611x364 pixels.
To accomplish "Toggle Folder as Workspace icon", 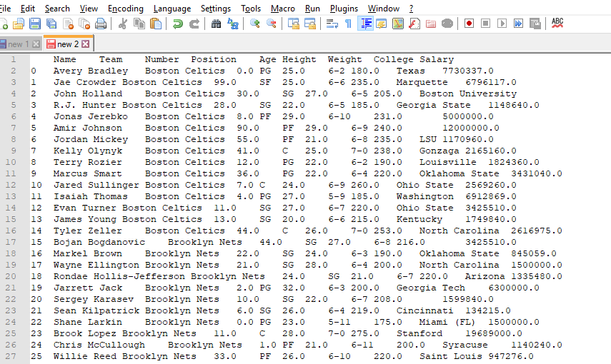I will click(x=431, y=24).
